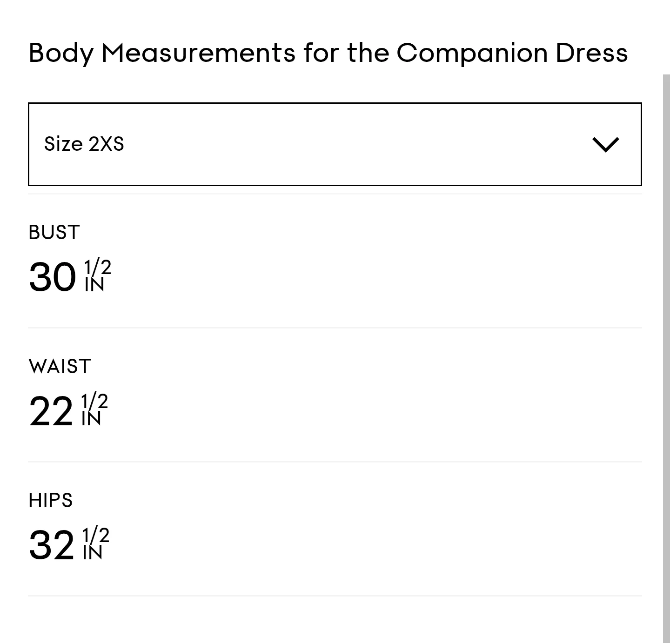Click the Body Measurements heading
Screen dimensions: 670x644
pos(328,52)
